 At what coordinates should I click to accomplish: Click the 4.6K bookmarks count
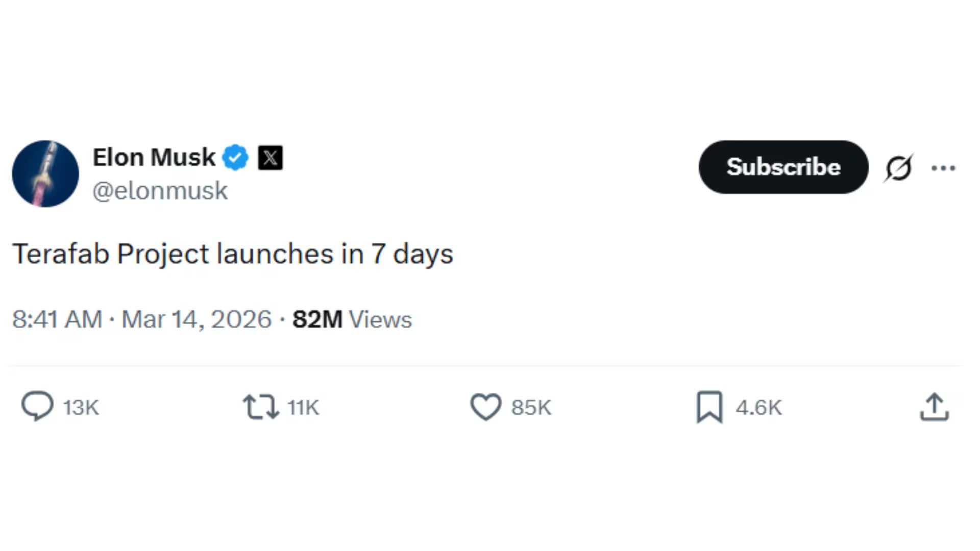click(757, 407)
